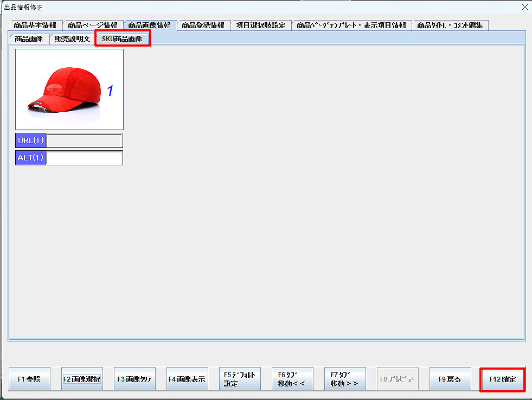The width and height of the screenshot is (532, 400).
Task: Open the 販売説明文 sub-tab
Action: point(73,38)
